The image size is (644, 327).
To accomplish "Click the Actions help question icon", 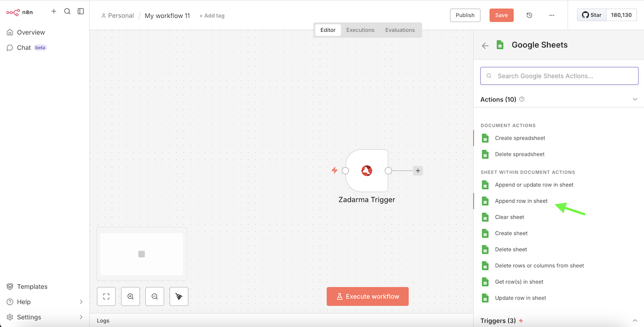I will tap(522, 99).
